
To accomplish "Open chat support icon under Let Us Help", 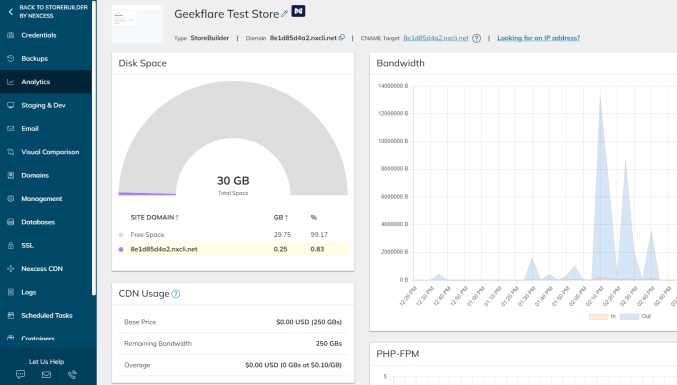I will [x=20, y=374].
